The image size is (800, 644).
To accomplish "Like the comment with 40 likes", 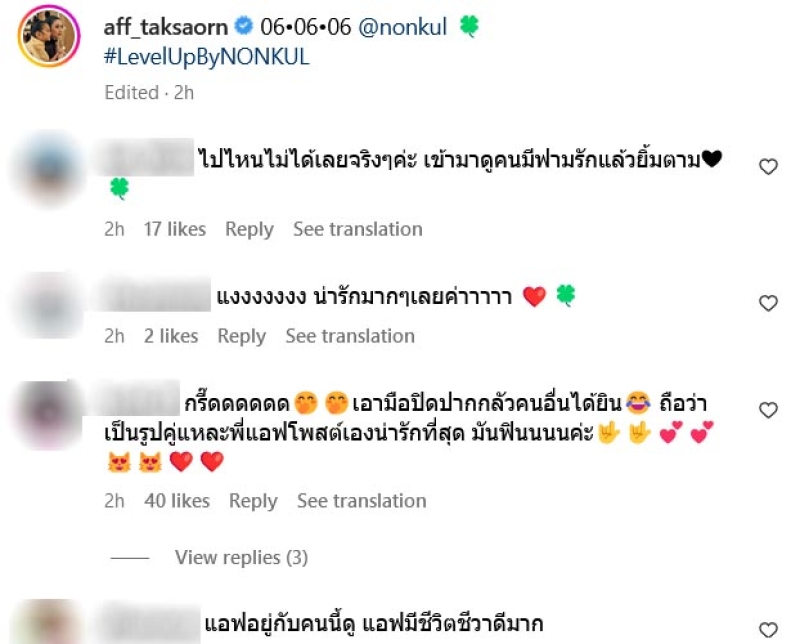I will click(x=768, y=410).
